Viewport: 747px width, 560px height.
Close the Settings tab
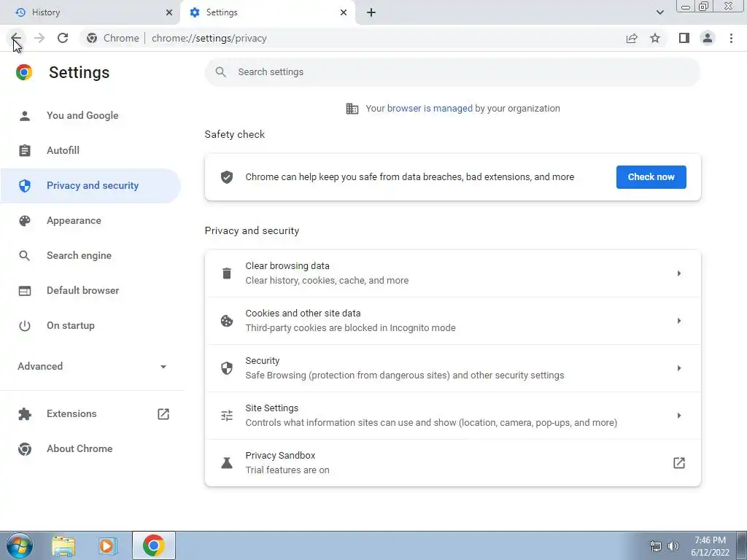tap(344, 12)
